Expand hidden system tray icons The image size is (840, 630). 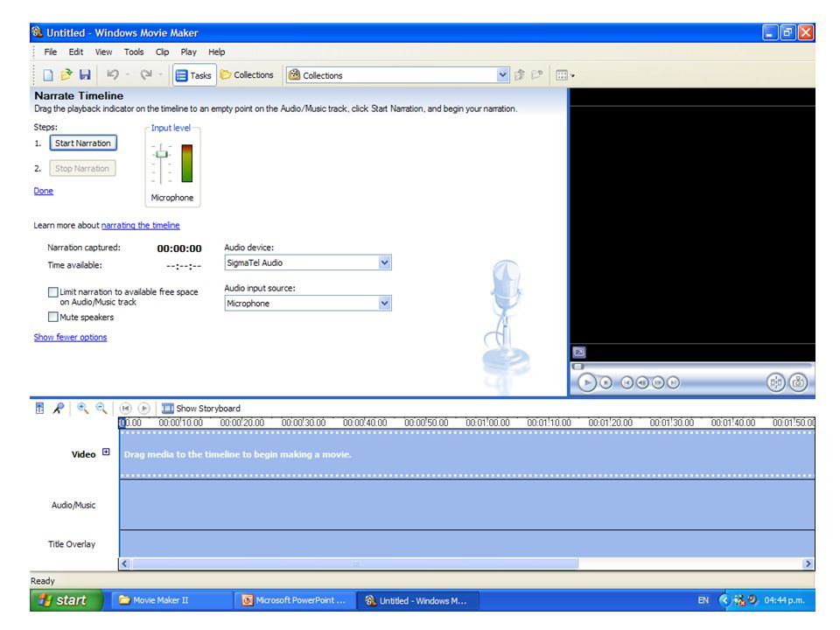(724, 600)
